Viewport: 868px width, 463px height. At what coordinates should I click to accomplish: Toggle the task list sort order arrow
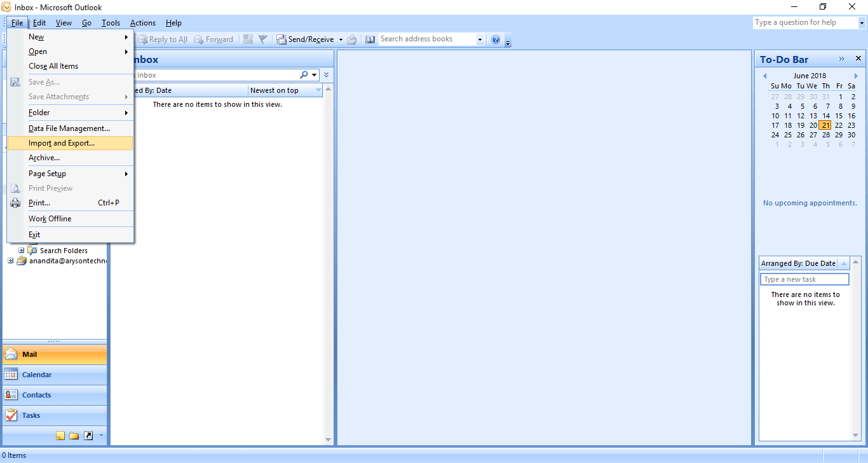[x=844, y=263]
